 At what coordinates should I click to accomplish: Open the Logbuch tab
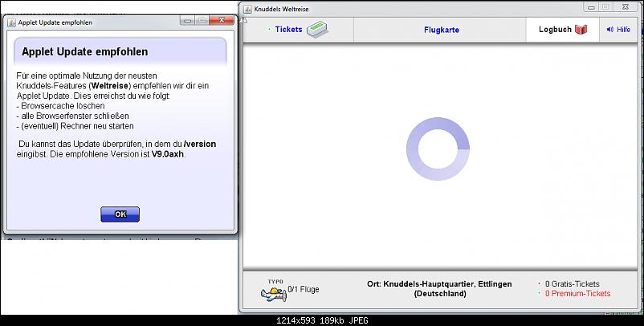(563, 30)
